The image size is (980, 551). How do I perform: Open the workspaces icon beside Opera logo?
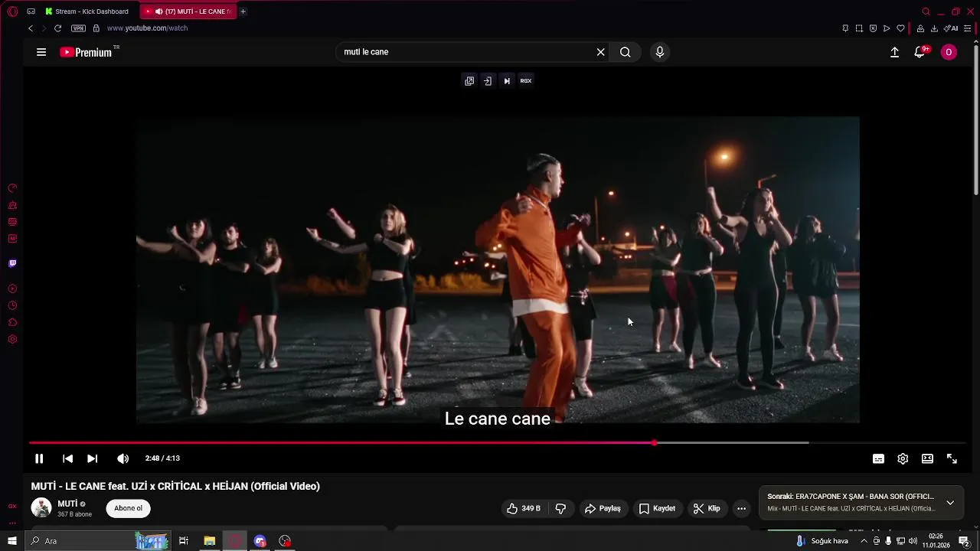pos(31,11)
